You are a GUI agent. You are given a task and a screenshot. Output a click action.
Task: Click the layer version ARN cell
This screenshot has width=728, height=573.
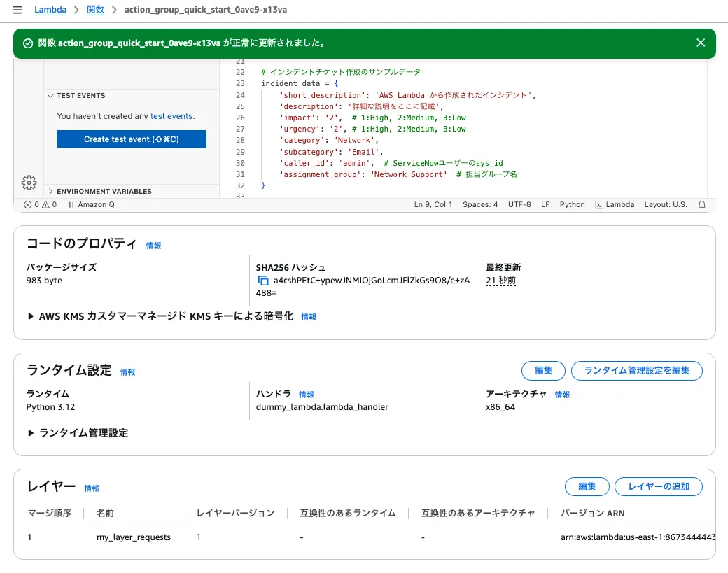coord(638,537)
